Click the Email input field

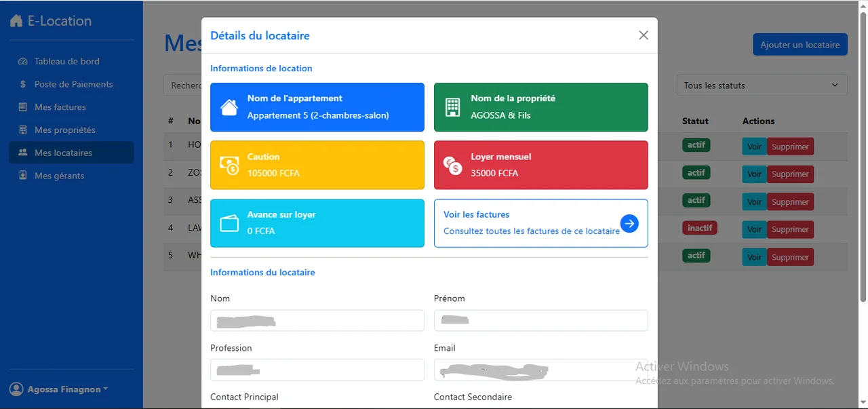[x=540, y=370]
